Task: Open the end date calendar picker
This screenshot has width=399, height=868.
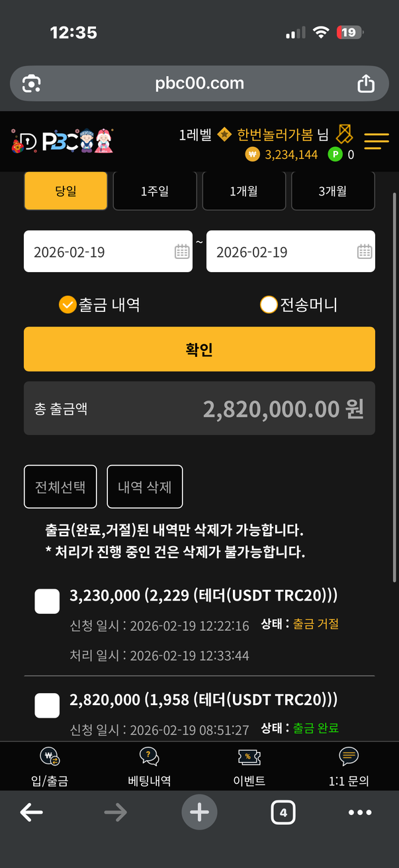Action: point(365,252)
